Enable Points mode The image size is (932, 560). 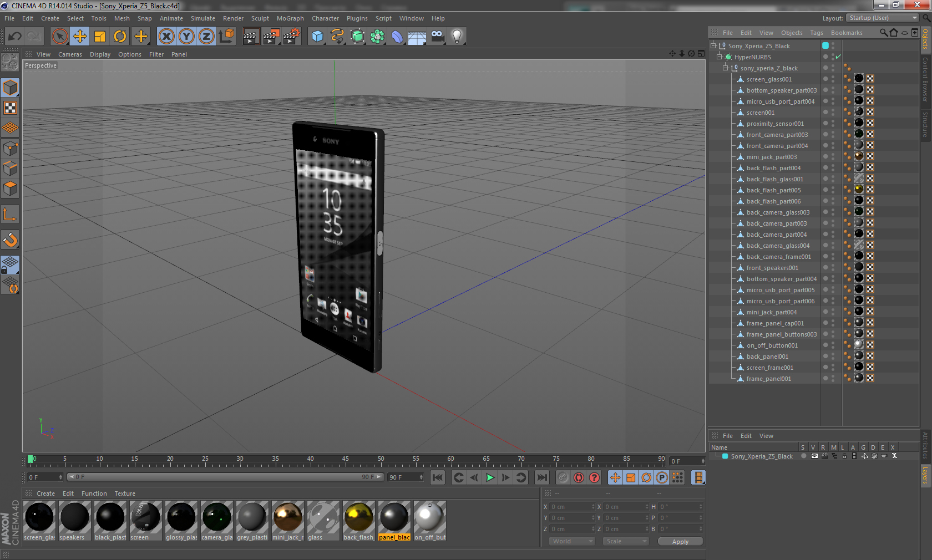click(x=10, y=148)
